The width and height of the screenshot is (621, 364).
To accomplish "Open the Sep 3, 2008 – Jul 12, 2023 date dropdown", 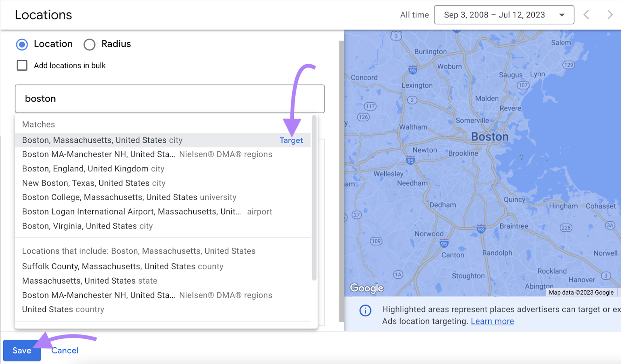I will click(504, 14).
